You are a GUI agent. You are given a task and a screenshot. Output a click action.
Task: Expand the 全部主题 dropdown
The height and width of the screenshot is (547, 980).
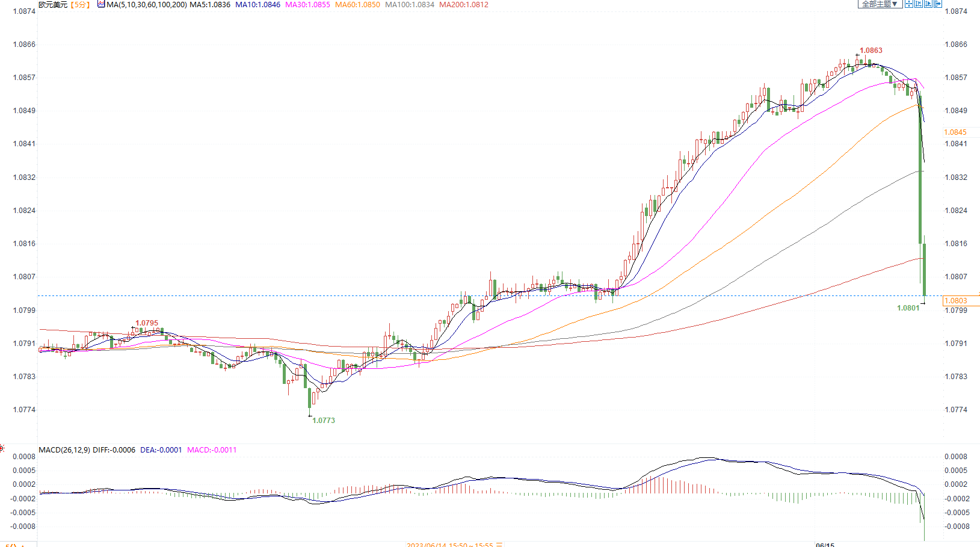point(880,4)
